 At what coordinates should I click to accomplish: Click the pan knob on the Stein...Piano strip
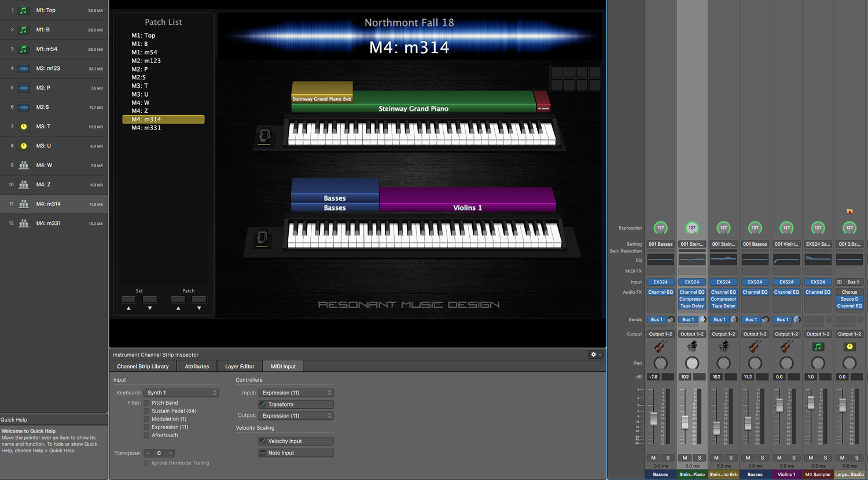[x=692, y=363]
